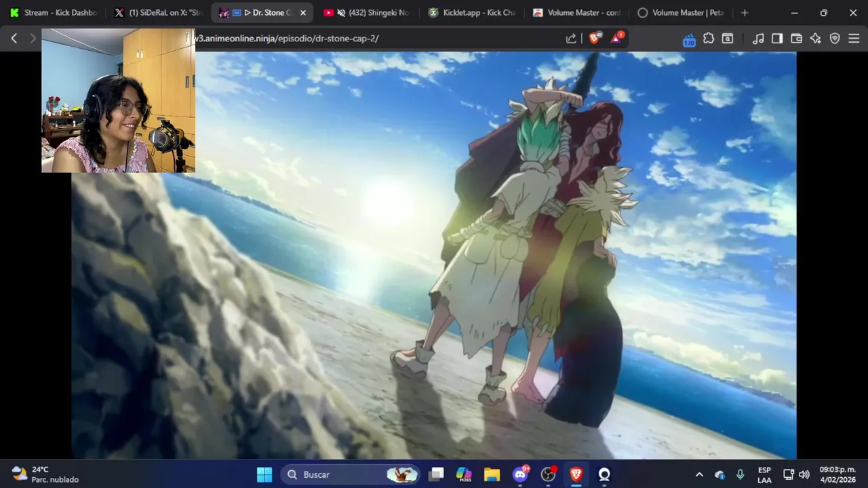Click the search-in-window extension icon
The height and width of the screenshot is (488, 868).
[x=728, y=39]
